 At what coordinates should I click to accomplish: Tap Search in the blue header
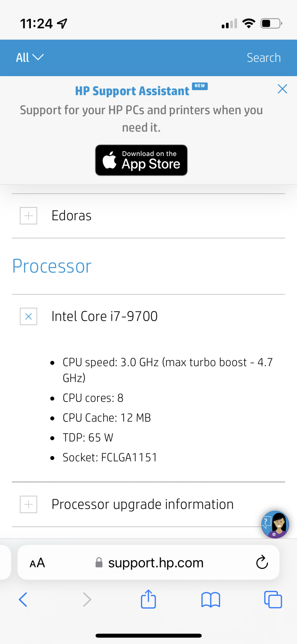(263, 58)
